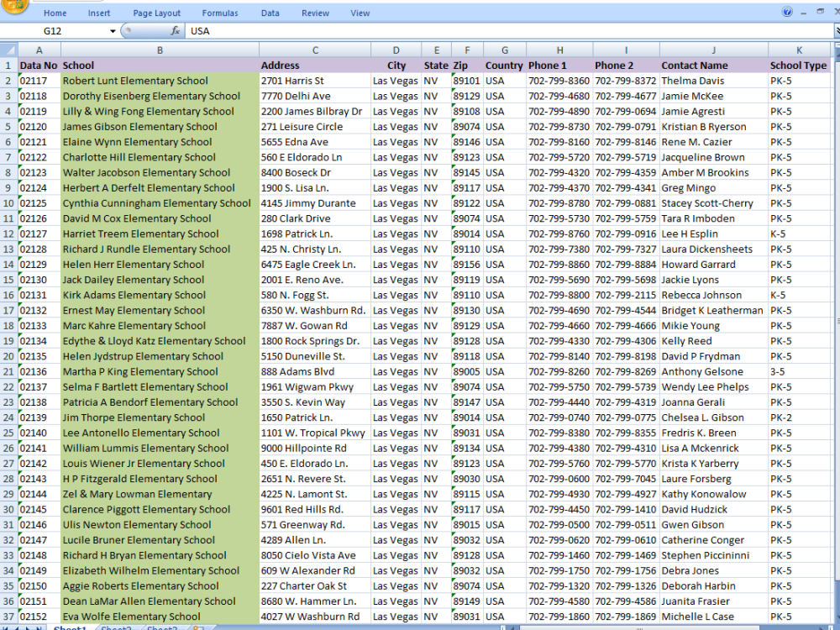The width and height of the screenshot is (840, 630).
Task: Select column K header
Action: [799, 50]
